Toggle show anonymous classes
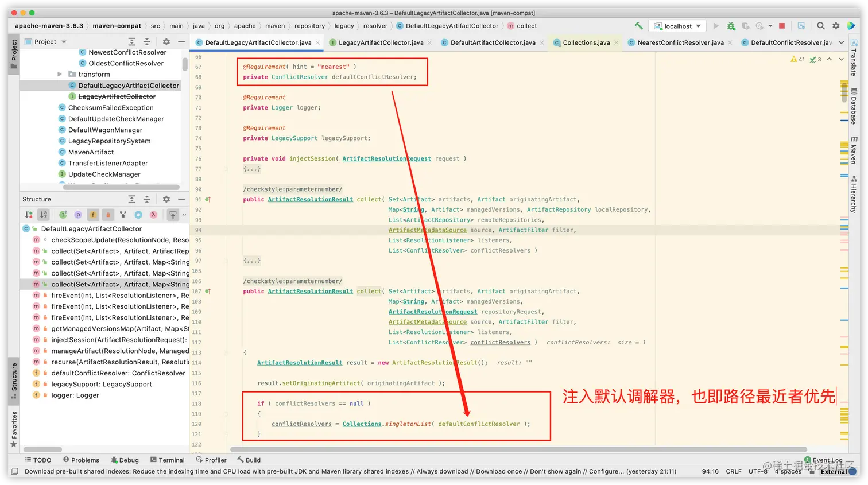The image size is (868, 485). coord(138,215)
